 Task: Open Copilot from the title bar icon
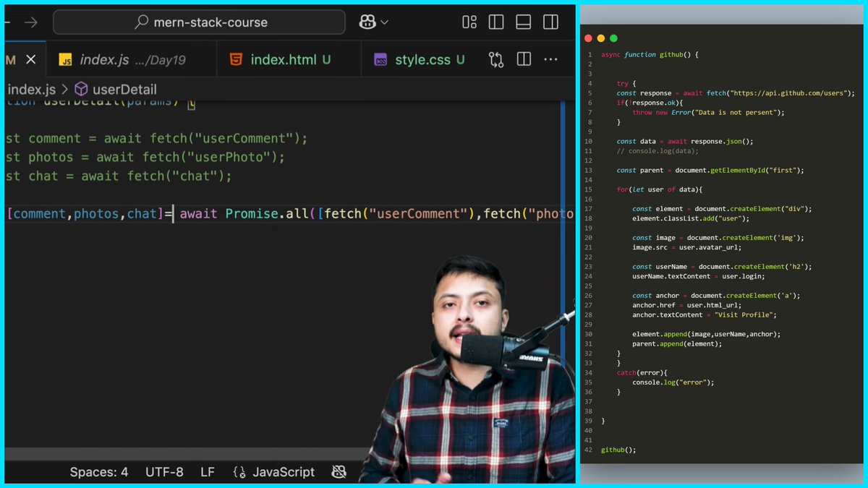(367, 22)
